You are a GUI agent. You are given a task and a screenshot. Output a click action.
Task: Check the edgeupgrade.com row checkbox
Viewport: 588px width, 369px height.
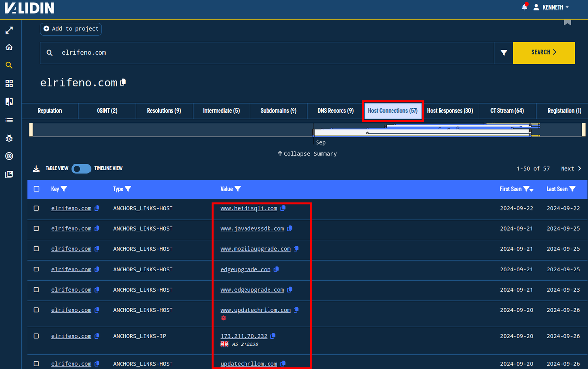click(x=36, y=269)
